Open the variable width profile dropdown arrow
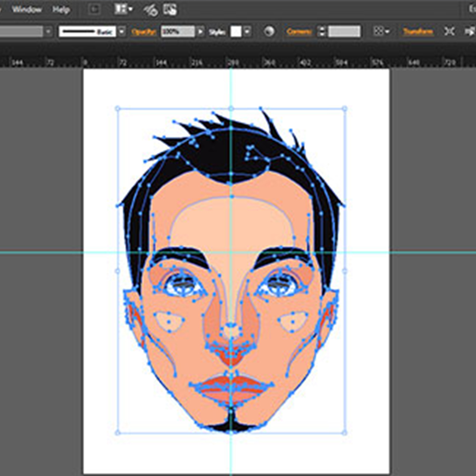This screenshot has width=476, height=476. pos(48,31)
